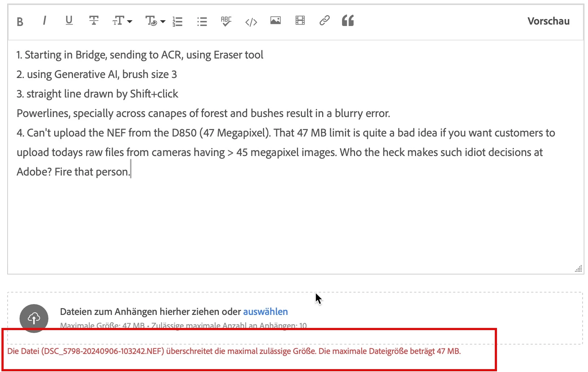The height and width of the screenshot is (372, 588).
Task: Click the cloud upload icon
Action: tap(34, 318)
